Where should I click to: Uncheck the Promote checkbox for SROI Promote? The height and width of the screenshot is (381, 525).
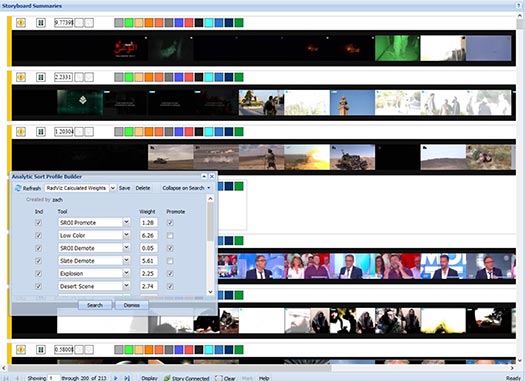tap(170, 223)
